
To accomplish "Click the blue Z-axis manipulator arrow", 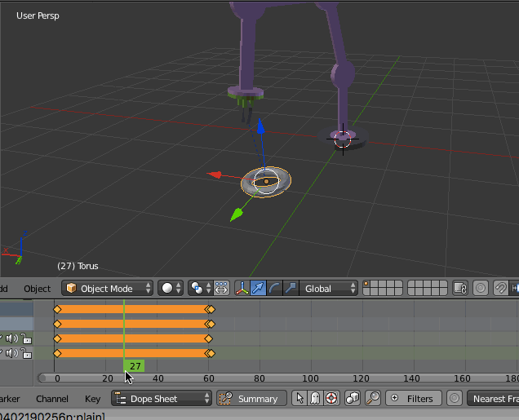I will point(261,126).
